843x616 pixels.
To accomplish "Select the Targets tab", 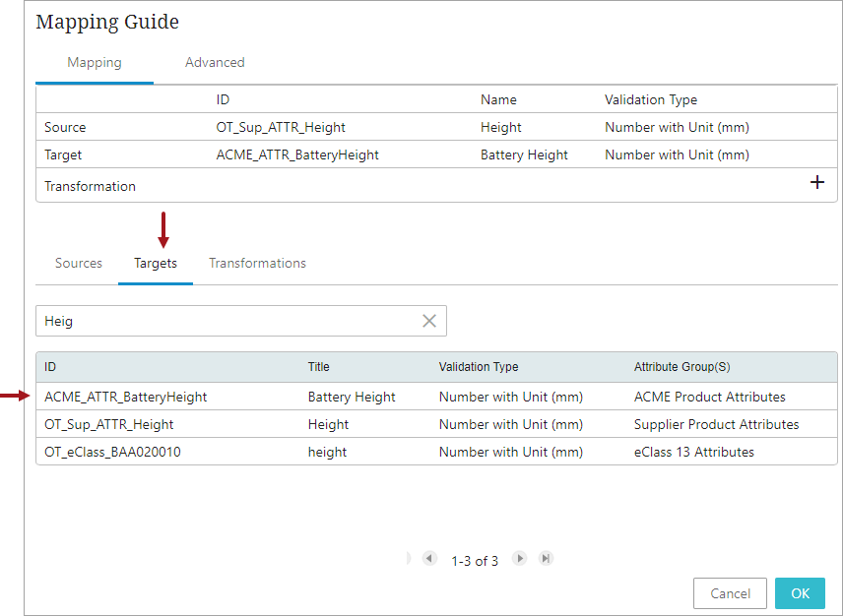I will [x=156, y=263].
